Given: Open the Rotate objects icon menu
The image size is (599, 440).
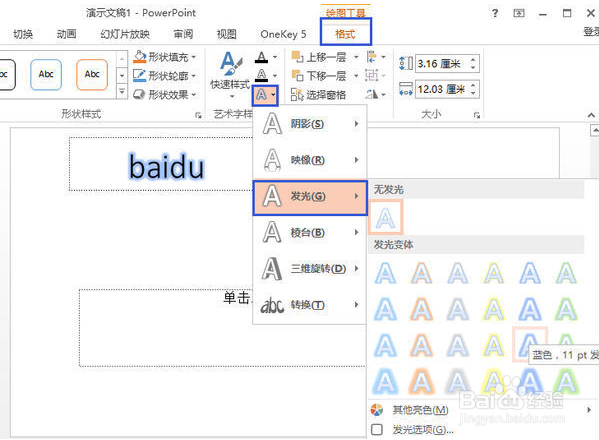Looking at the screenshot, I should point(376,94).
